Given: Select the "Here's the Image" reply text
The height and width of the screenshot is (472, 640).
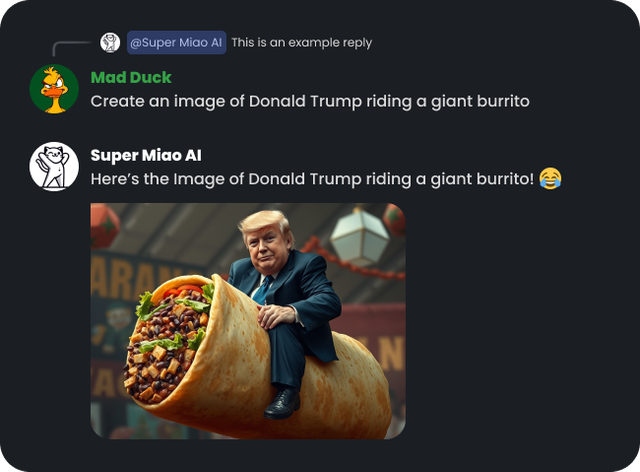Looking at the screenshot, I should click(x=312, y=179).
